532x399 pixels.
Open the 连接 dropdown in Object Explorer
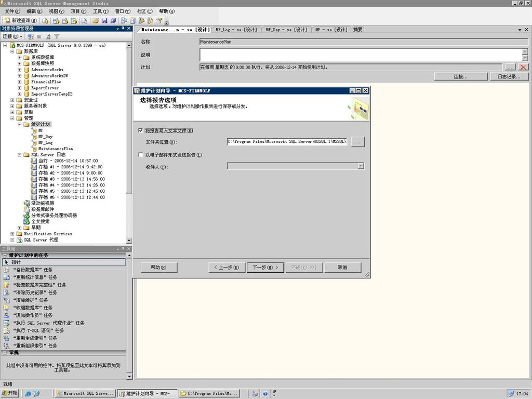pyautogui.click(x=12, y=36)
